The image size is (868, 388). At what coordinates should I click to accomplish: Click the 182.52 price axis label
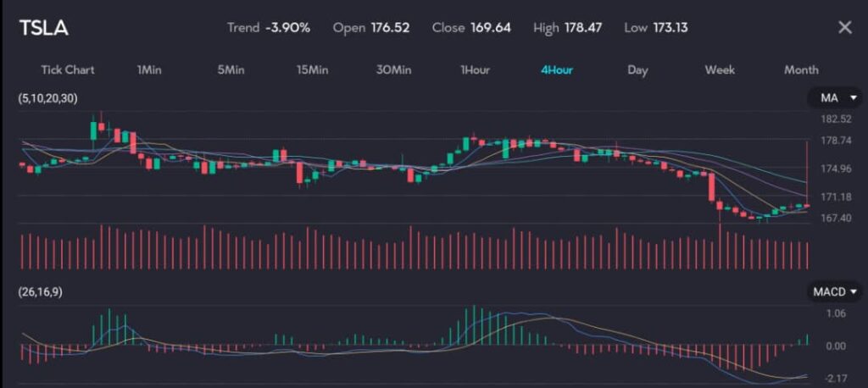pyautogui.click(x=835, y=119)
